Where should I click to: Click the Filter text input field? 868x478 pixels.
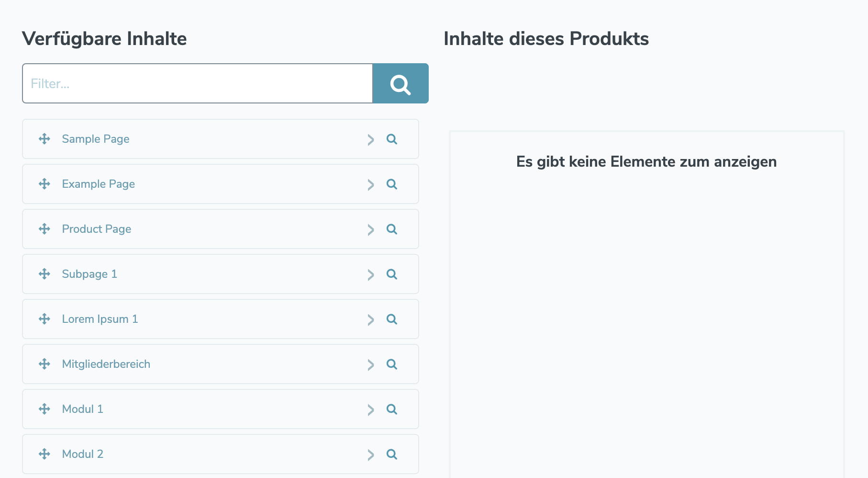[197, 84]
